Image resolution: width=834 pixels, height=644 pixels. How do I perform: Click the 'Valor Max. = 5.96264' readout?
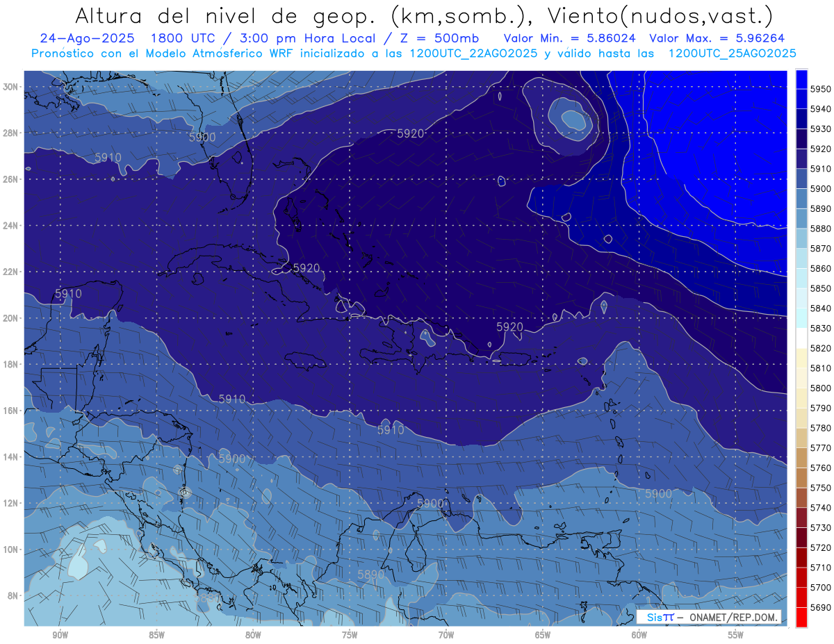tap(717, 38)
